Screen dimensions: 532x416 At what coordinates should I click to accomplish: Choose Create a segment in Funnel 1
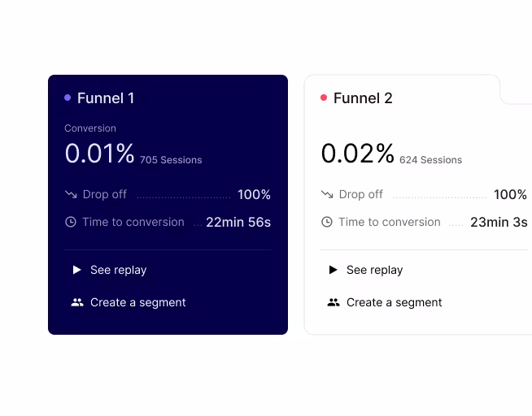(x=137, y=302)
